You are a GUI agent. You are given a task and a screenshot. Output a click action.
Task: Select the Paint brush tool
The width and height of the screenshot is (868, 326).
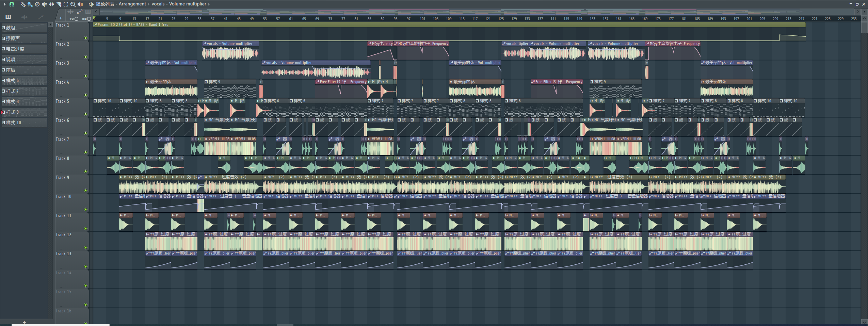click(30, 4)
